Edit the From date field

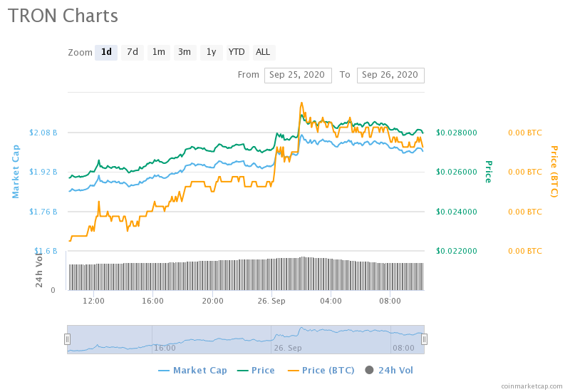coord(298,76)
